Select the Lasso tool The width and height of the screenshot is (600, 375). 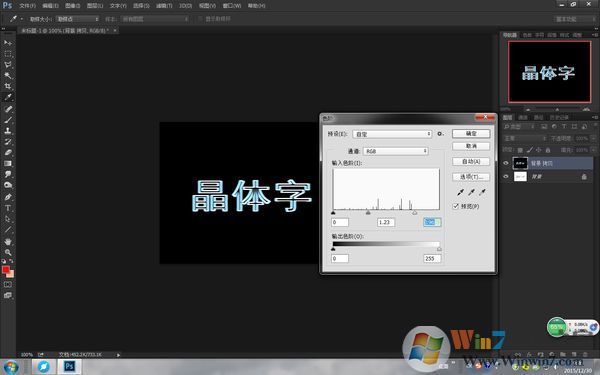(8, 65)
